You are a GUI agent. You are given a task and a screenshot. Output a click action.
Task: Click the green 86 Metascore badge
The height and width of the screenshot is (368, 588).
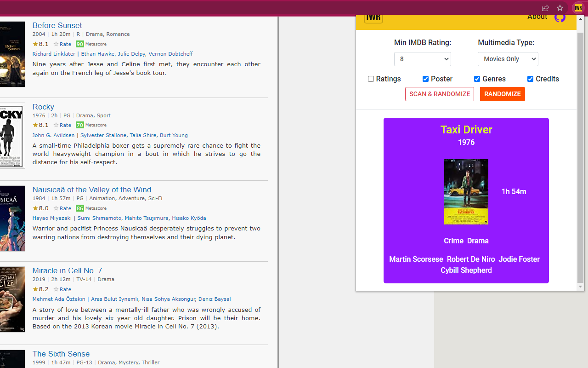click(80, 208)
